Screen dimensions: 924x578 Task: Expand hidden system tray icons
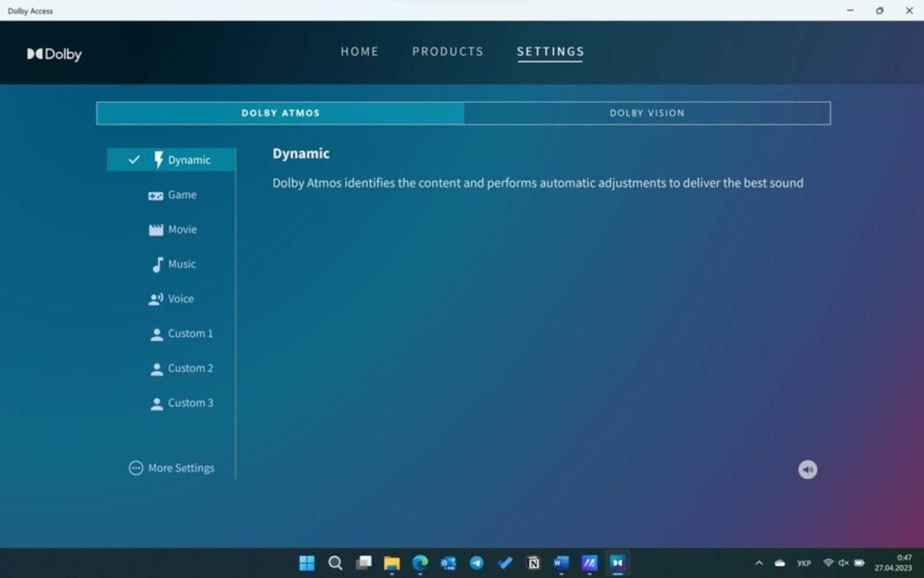pyautogui.click(x=759, y=563)
